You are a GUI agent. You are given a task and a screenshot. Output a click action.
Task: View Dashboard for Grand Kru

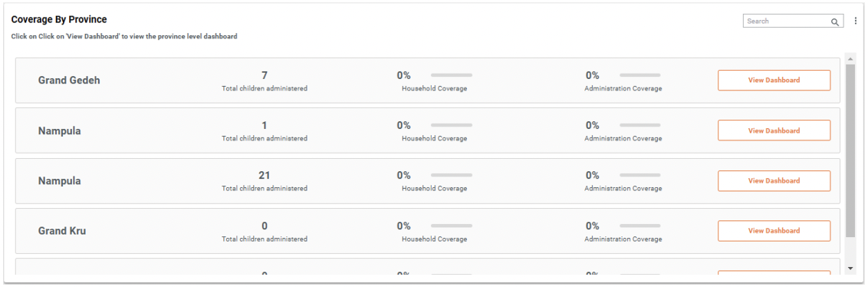click(x=774, y=230)
